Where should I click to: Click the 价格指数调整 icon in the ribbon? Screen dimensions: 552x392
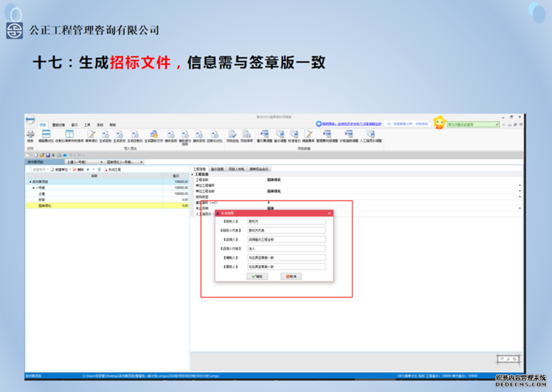pyautogui.click(x=349, y=133)
